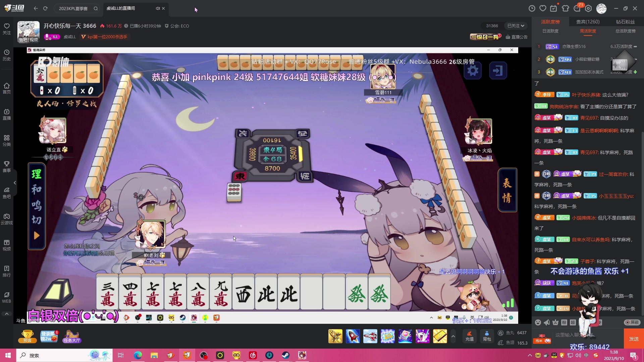Click the 理和鸣切 auto-play side panel
Image resolution: width=644 pixels, height=362 pixels.
[37, 206]
